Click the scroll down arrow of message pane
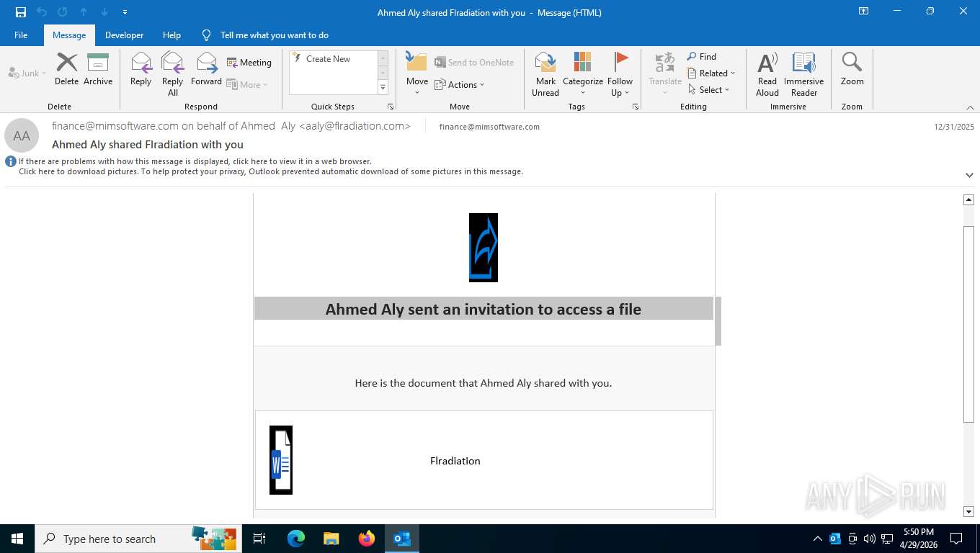Viewport: 980px width, 553px height. [968, 511]
